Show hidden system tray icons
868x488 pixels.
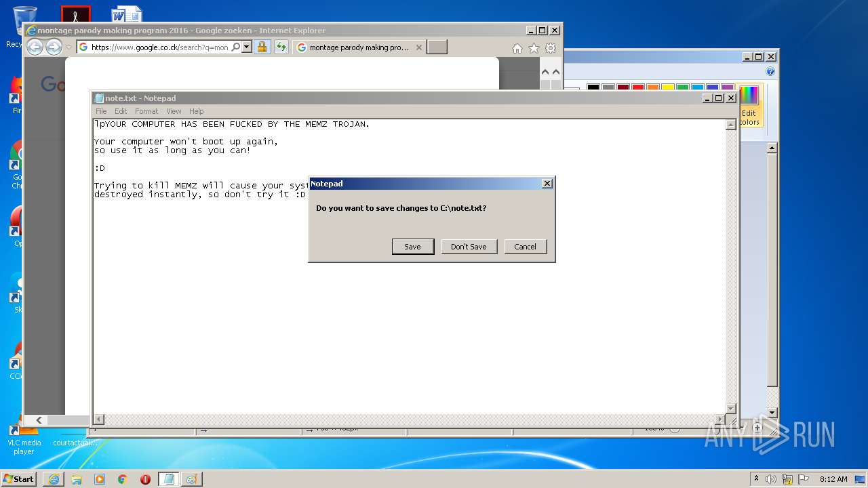756,479
